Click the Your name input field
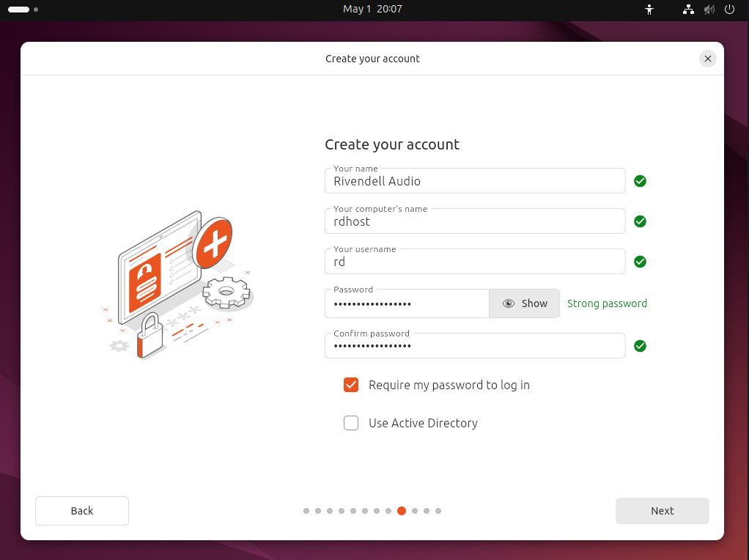Screen dimensions: 749x560 (474, 181)
